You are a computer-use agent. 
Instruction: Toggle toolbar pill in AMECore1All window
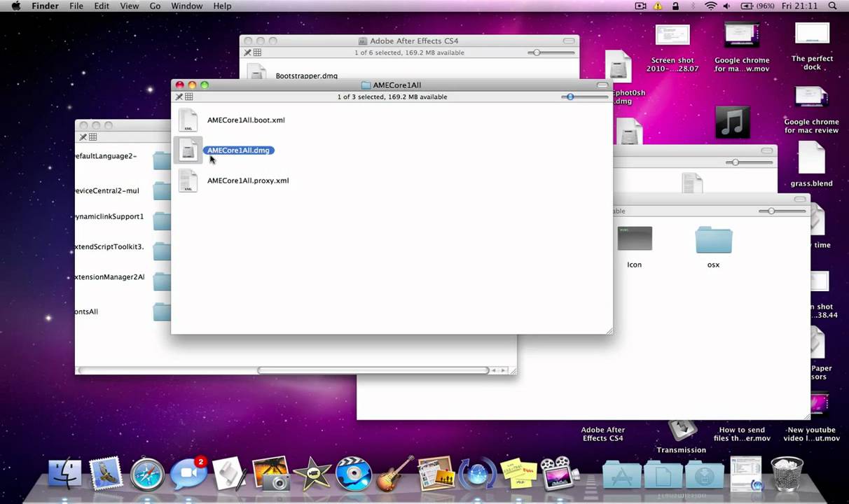[602, 85]
